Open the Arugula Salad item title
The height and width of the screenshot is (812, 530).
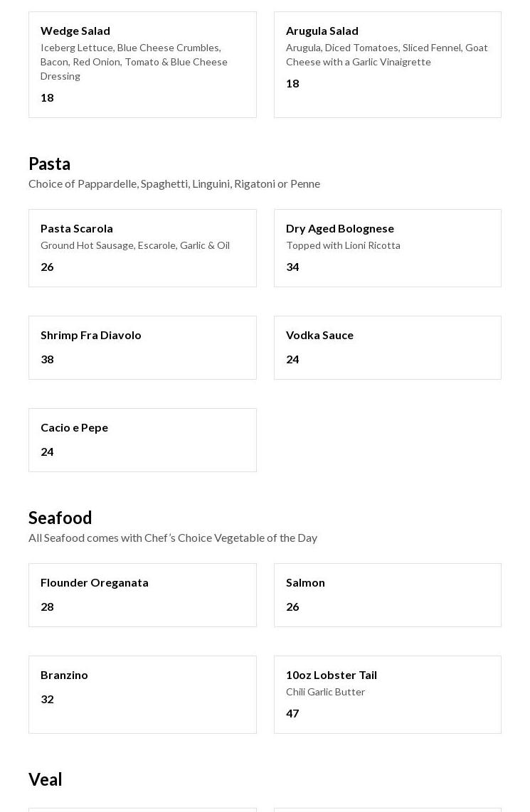[322, 31]
